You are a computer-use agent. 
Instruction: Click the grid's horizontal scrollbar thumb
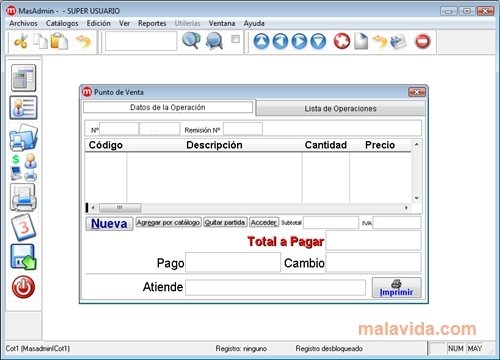pyautogui.click(x=120, y=208)
